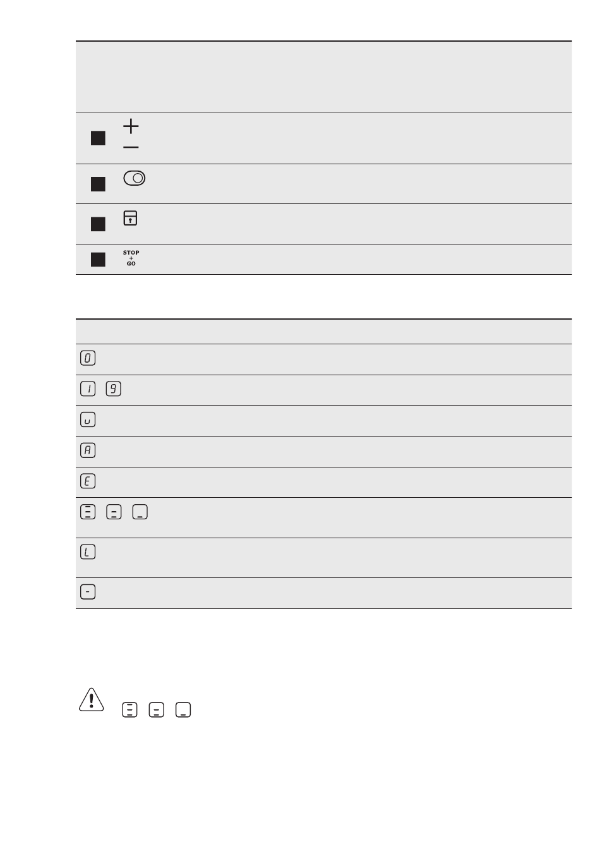
Task: Click the warning triangle icon
Action: 92,699
